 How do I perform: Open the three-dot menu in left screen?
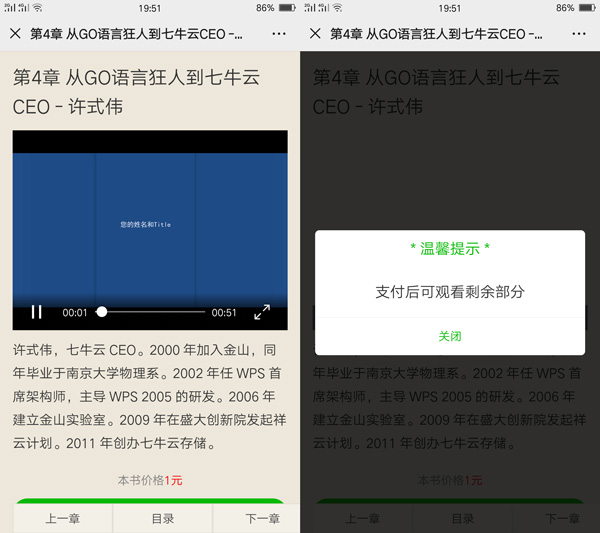(x=279, y=34)
